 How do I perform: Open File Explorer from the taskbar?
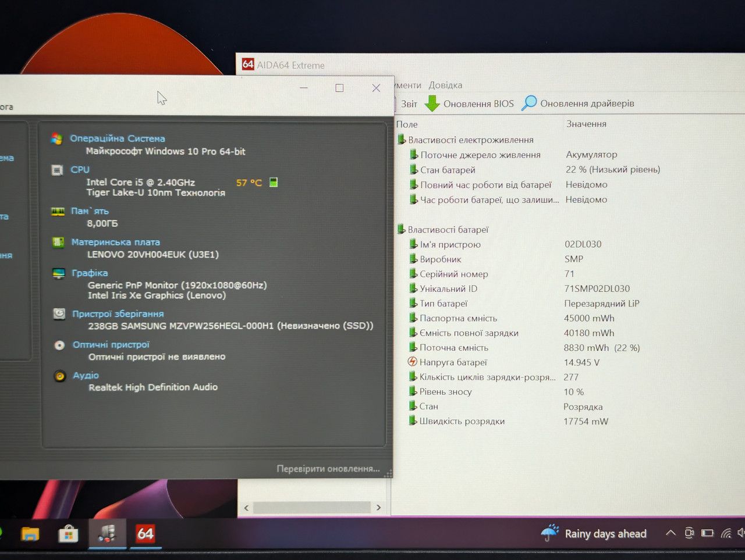click(30, 534)
